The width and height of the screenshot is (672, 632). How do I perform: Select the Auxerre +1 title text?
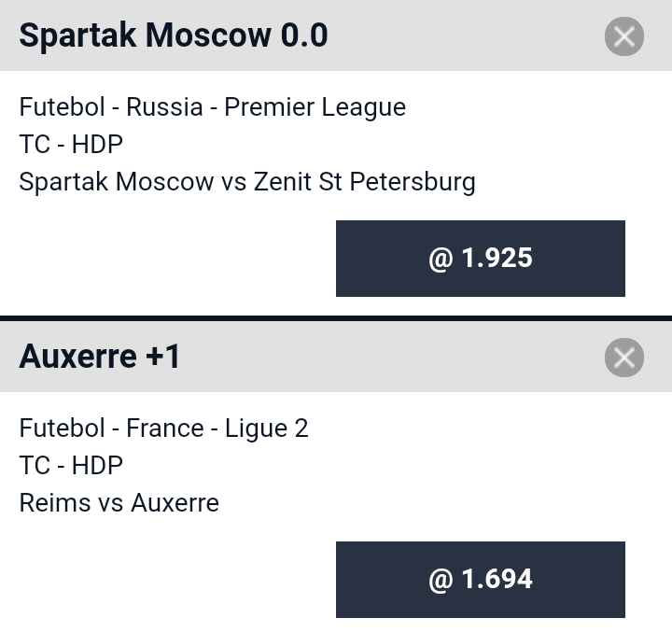(x=100, y=357)
